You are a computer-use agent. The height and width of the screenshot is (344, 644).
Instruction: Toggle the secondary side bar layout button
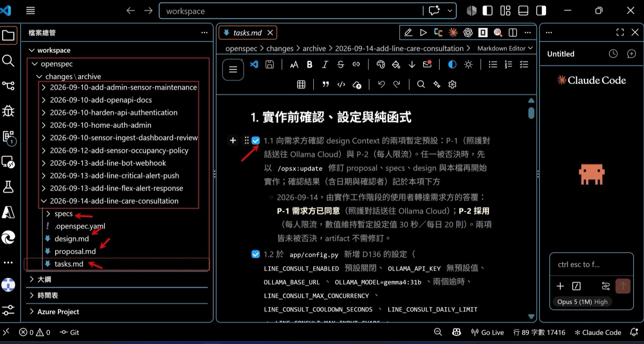[x=541, y=11]
